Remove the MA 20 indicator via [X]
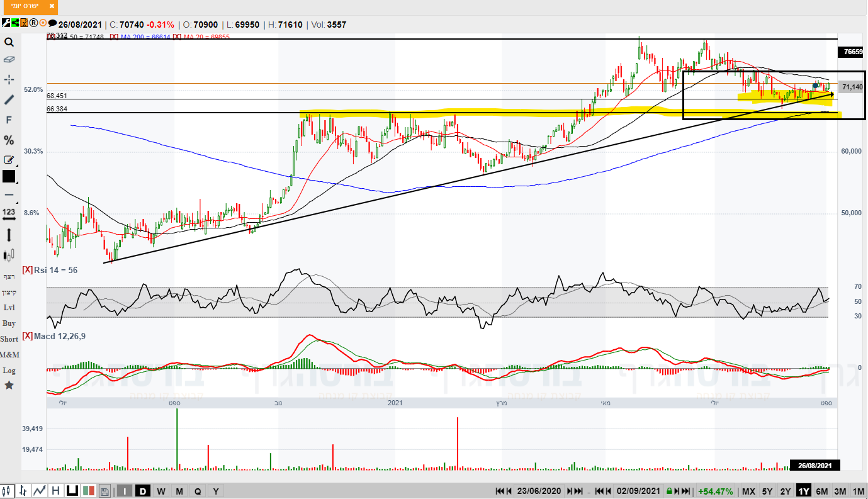 (178, 37)
